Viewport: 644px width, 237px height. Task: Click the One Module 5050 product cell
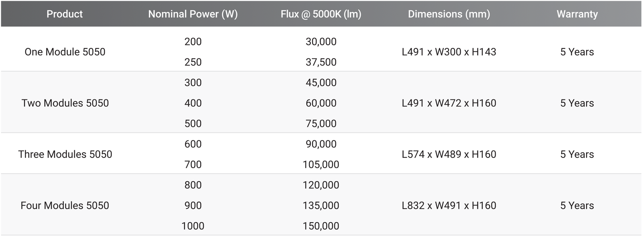click(65, 52)
